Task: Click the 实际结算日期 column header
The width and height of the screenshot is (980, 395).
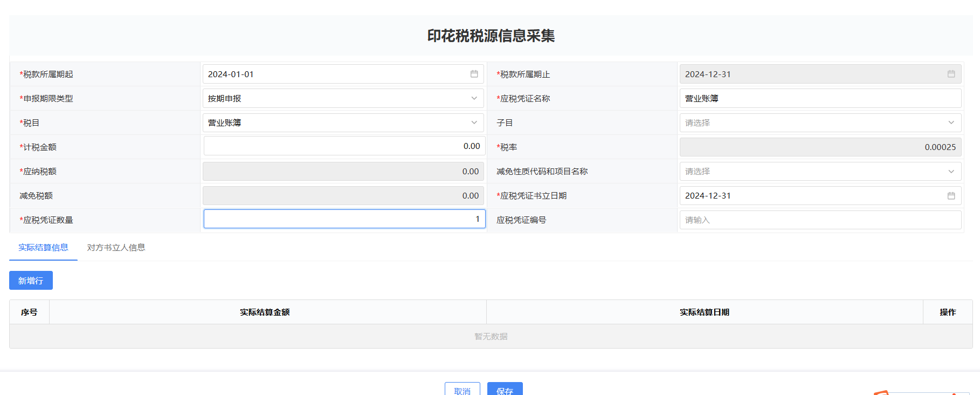Action: click(704, 312)
